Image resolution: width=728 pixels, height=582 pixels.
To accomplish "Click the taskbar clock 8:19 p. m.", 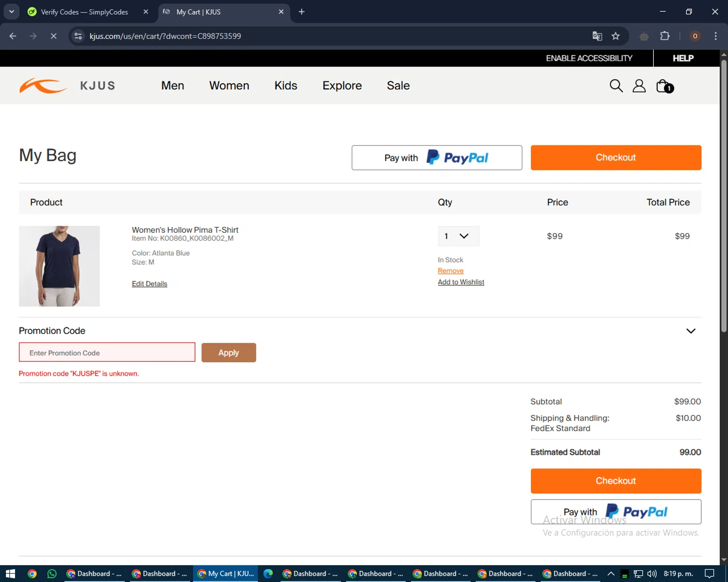I will (678, 574).
